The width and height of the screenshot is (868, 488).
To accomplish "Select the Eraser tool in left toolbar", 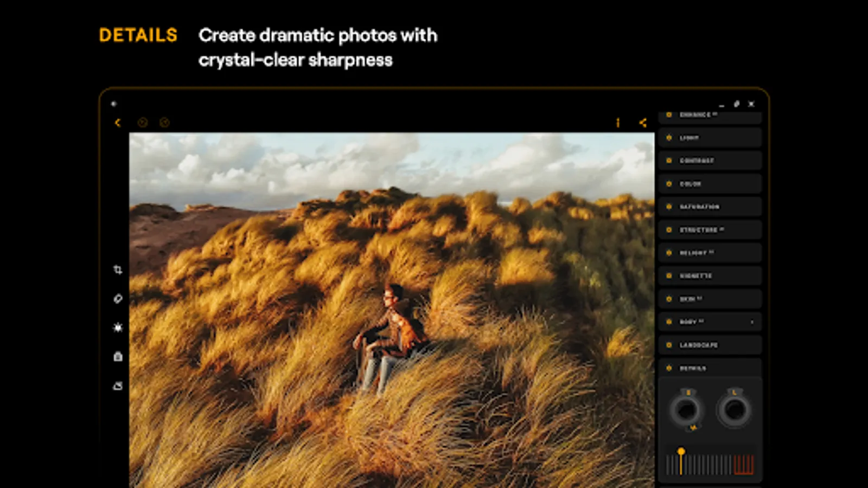I will (118, 299).
